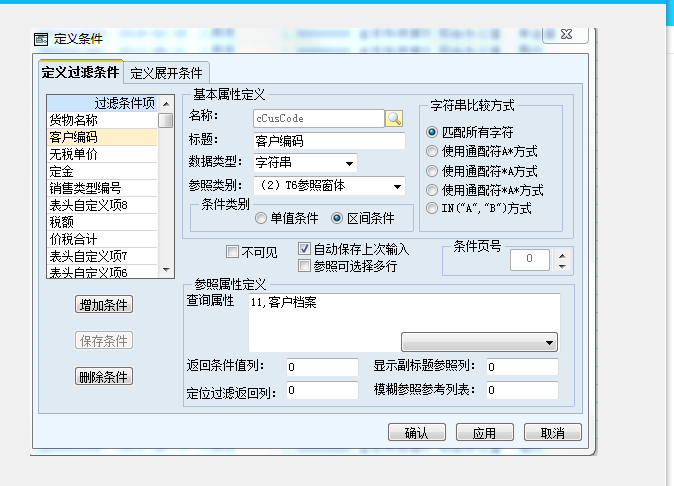The image size is (674, 486).
Task: Uncheck 自动保存上次输入 checkbox
Action: [x=304, y=248]
